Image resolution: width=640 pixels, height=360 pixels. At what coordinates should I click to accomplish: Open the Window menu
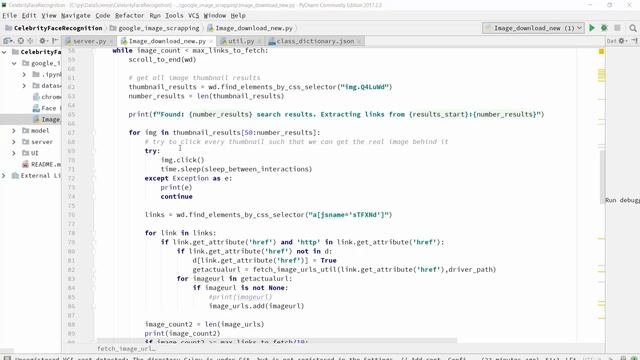click(214, 16)
